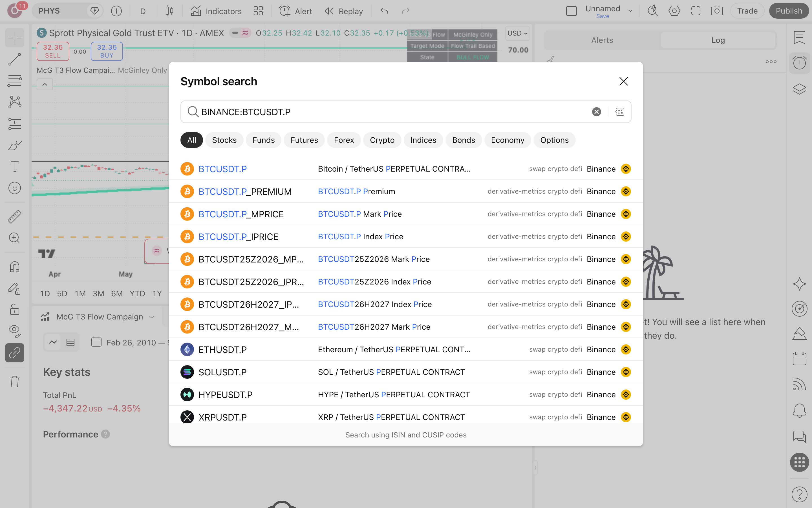Click the Indicators button
The width and height of the screenshot is (812, 508).
coord(216,11)
